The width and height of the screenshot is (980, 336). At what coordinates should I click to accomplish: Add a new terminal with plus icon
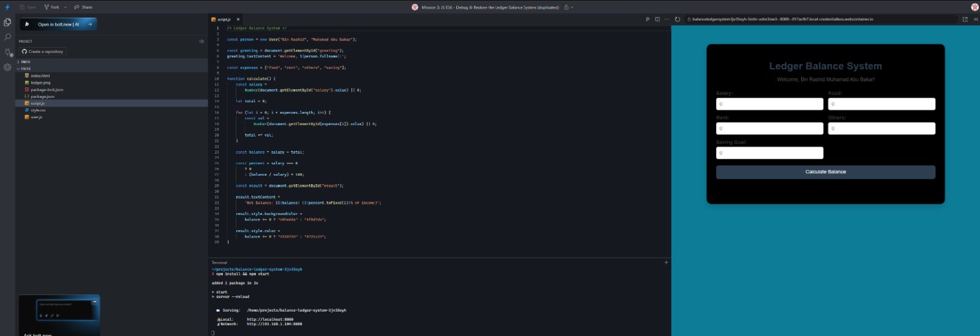[666, 263]
